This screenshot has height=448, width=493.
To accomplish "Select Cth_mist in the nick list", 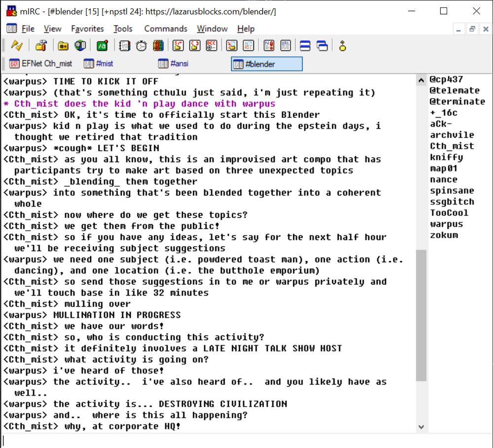I will pos(452,146).
